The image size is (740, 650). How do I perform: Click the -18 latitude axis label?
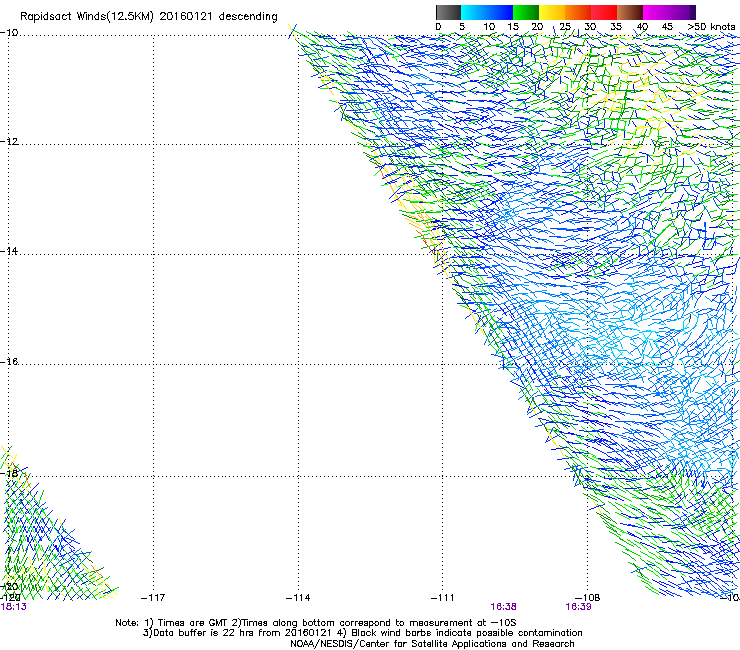(9, 473)
